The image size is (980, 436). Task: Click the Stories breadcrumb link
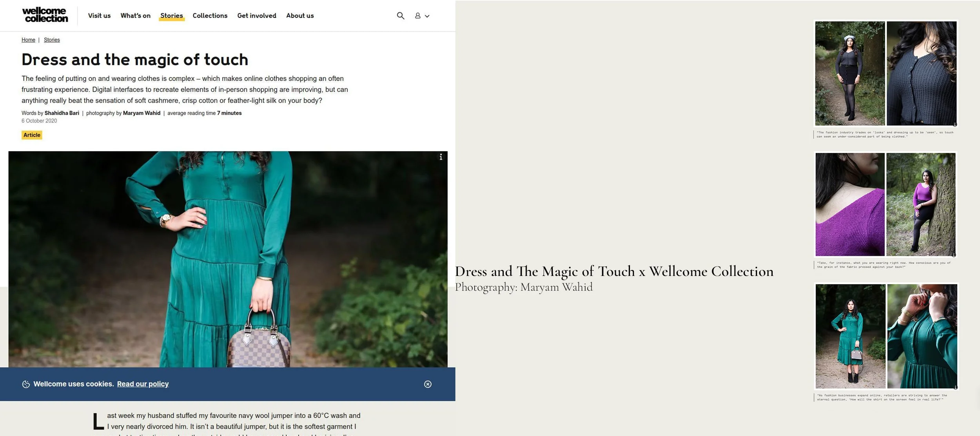pyautogui.click(x=52, y=40)
